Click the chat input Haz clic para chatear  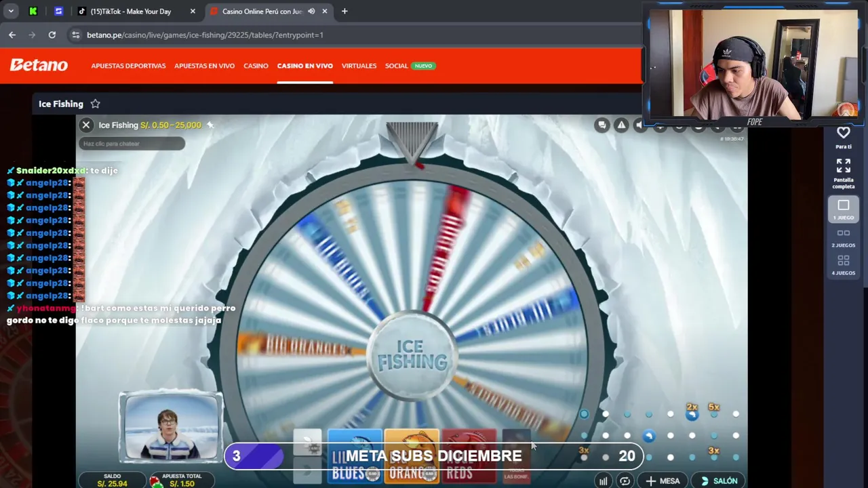tap(132, 144)
